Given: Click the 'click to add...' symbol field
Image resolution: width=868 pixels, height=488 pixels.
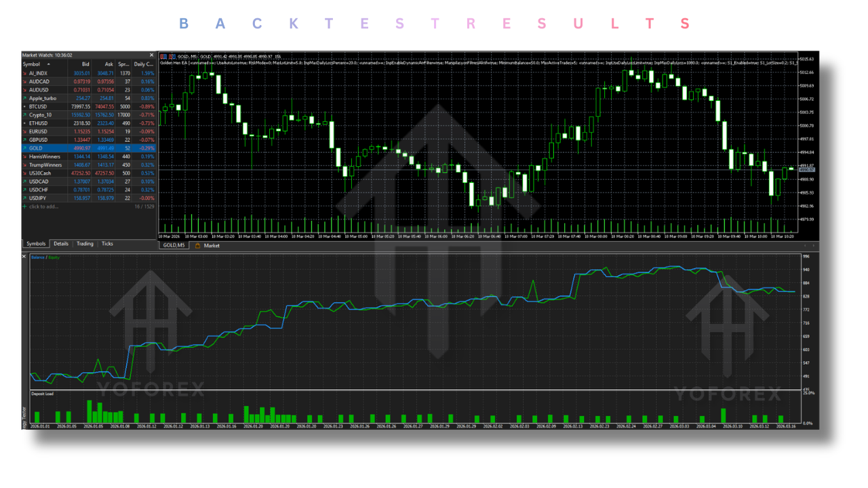Looking at the screenshot, I should (x=44, y=207).
